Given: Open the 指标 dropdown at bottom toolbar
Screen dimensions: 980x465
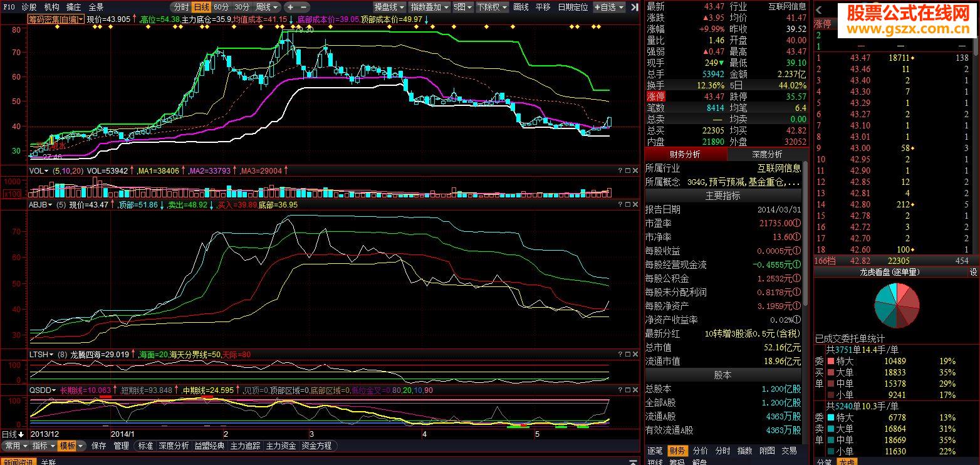Looking at the screenshot, I should (43, 446).
